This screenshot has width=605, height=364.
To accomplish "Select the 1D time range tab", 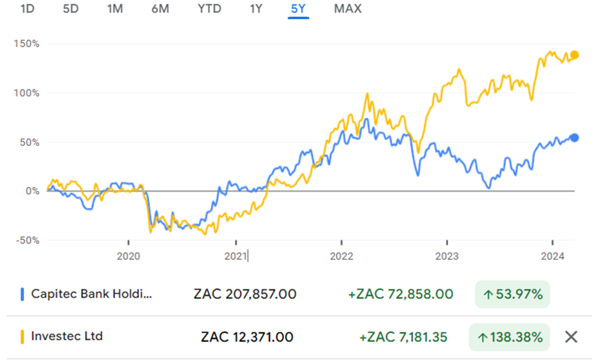I will click(x=28, y=9).
